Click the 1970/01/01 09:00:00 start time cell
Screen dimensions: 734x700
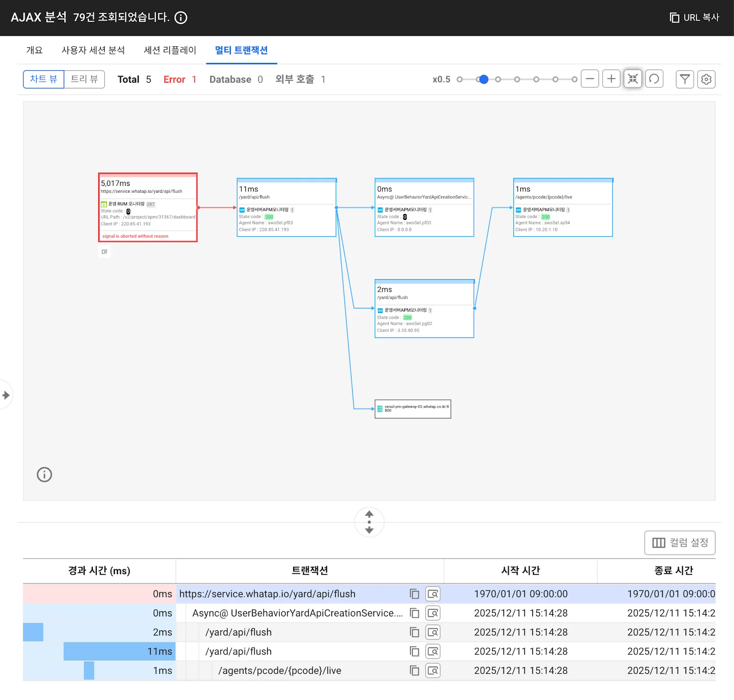(x=521, y=594)
